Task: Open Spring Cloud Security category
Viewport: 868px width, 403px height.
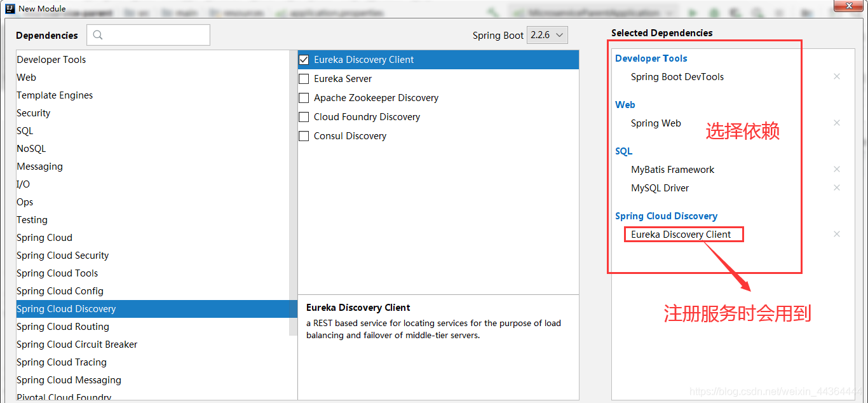Action: pos(153,256)
